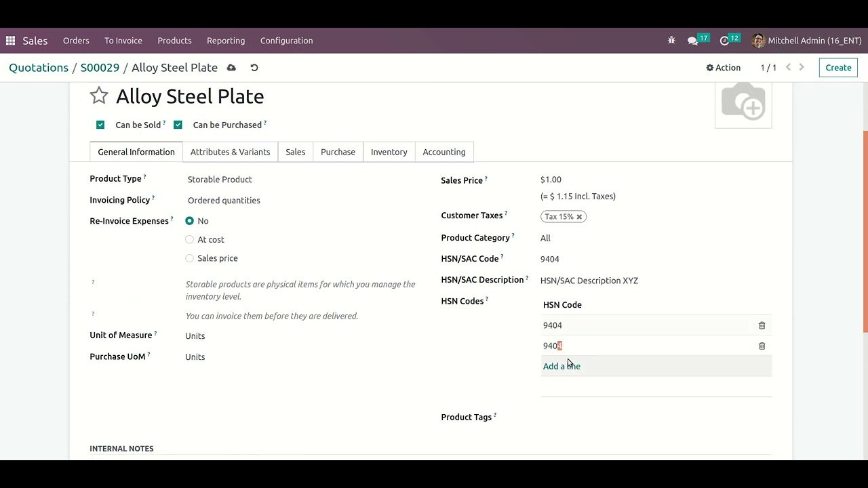868x488 pixels.
Task: Go to Quotations breadcrumb
Action: [39, 68]
